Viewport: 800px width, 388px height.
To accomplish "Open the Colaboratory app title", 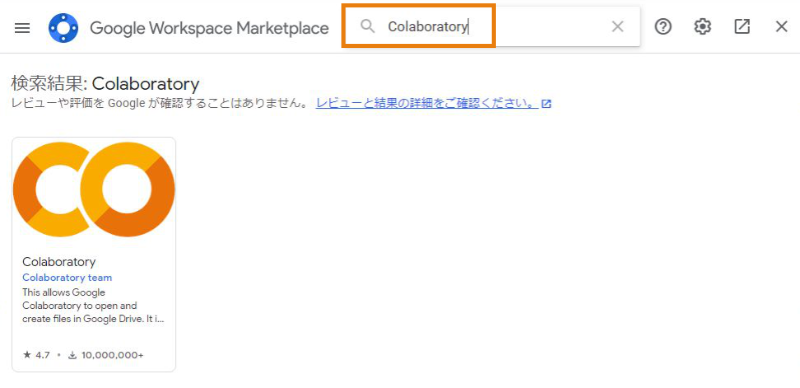I will click(x=59, y=261).
